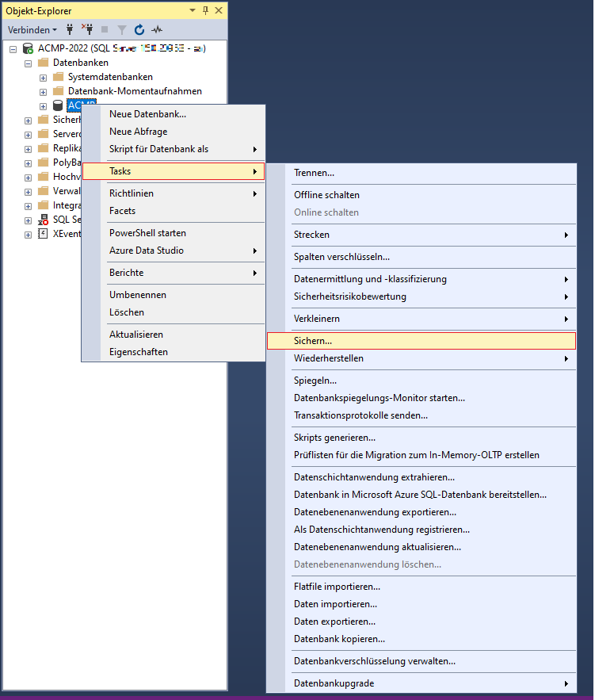This screenshot has height=700, width=595.
Task: Click the XEvent profiler icon
Action: (43, 234)
